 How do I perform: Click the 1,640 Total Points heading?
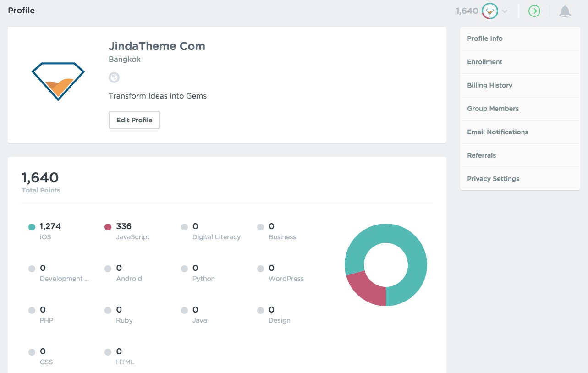click(40, 177)
